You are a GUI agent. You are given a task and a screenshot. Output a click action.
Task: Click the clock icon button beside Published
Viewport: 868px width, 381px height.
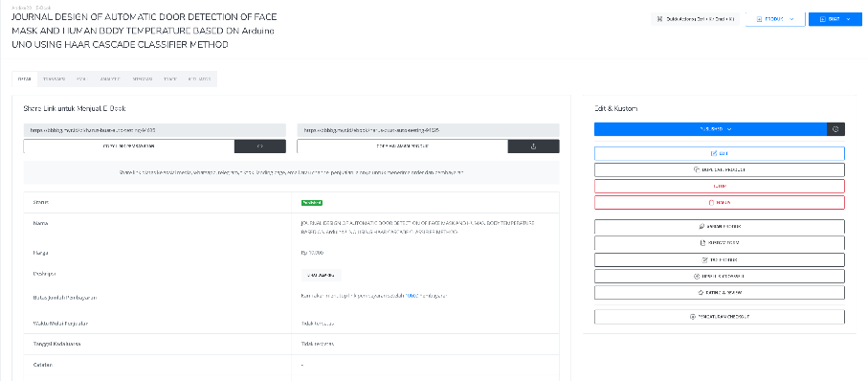[x=835, y=129]
